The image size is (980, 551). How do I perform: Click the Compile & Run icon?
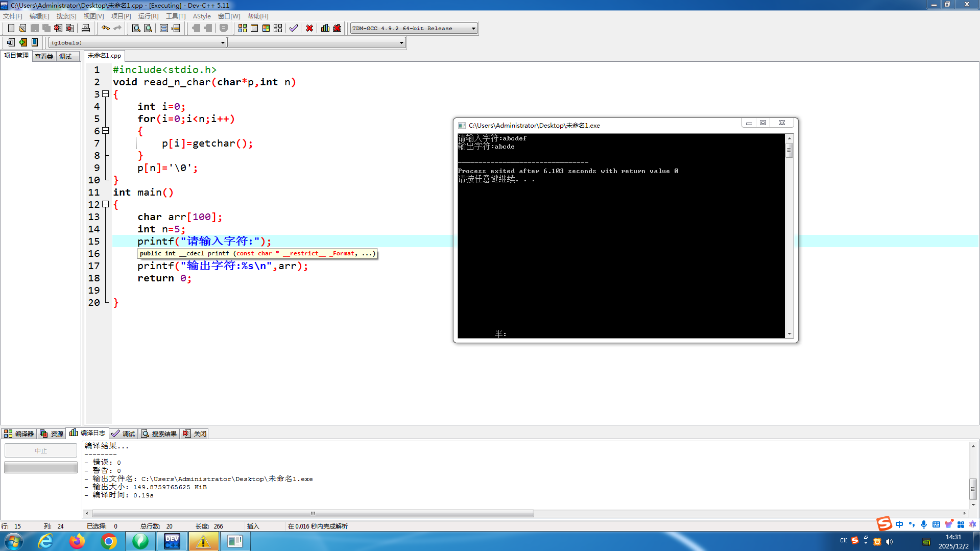pos(266,28)
